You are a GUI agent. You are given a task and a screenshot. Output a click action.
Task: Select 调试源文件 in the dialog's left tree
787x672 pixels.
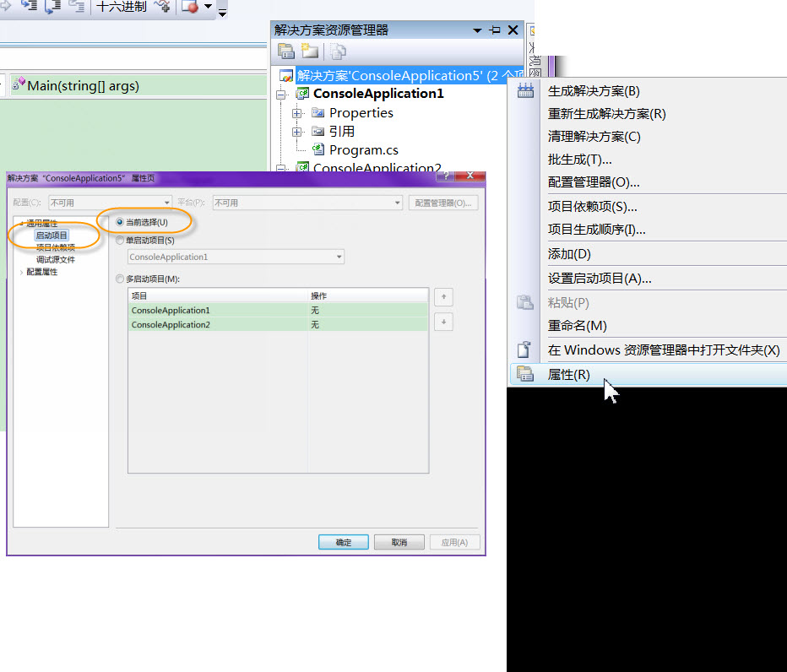56,259
